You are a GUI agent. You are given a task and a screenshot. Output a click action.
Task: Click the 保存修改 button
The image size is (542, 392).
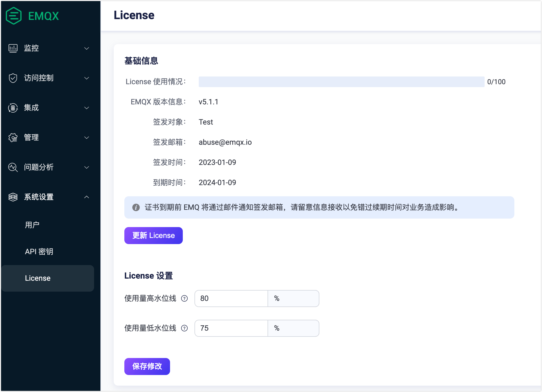147,367
